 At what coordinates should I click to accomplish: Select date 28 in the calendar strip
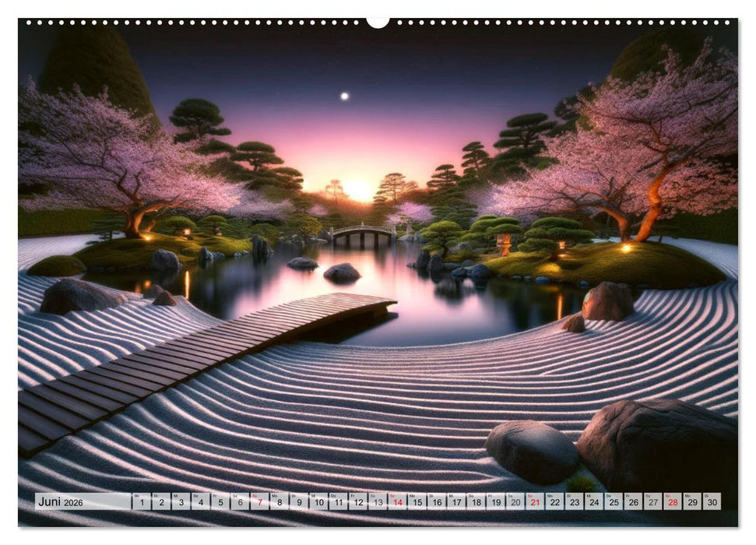[x=672, y=502]
